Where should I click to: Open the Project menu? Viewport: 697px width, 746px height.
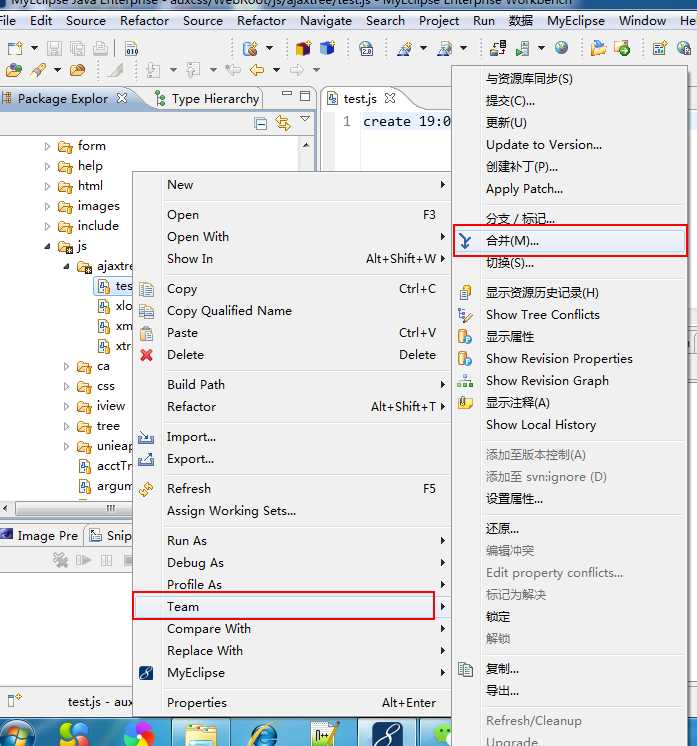pos(439,21)
